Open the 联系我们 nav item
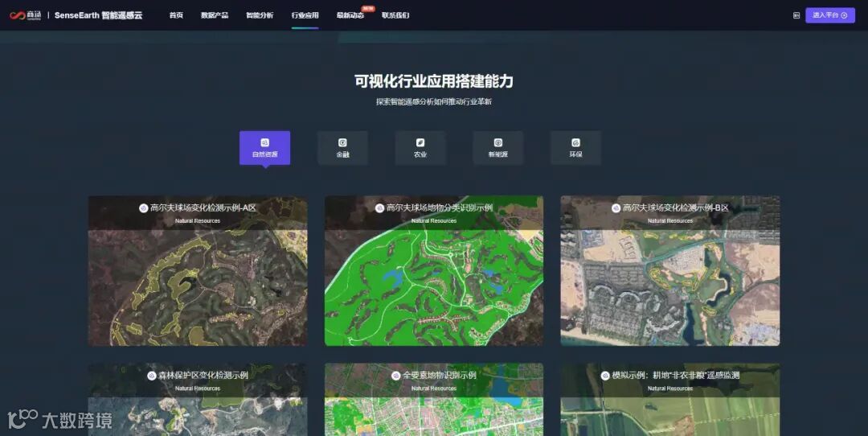The width and height of the screenshot is (868, 436). coord(395,15)
